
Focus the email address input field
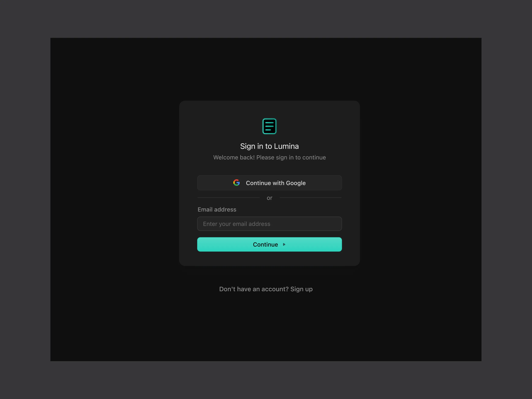click(x=269, y=224)
